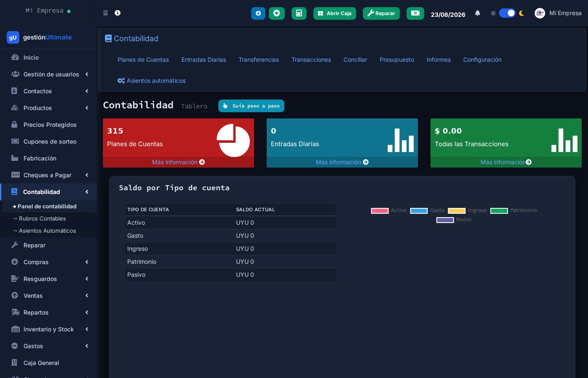The height and width of the screenshot is (378, 588).
Task: Click the green money bill button
Action: (415, 13)
